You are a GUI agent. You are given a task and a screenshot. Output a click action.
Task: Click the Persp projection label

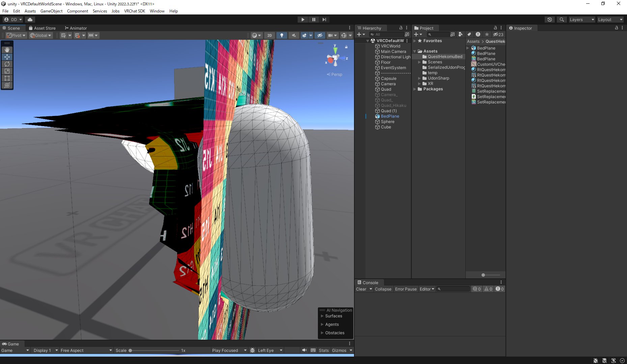coord(334,74)
